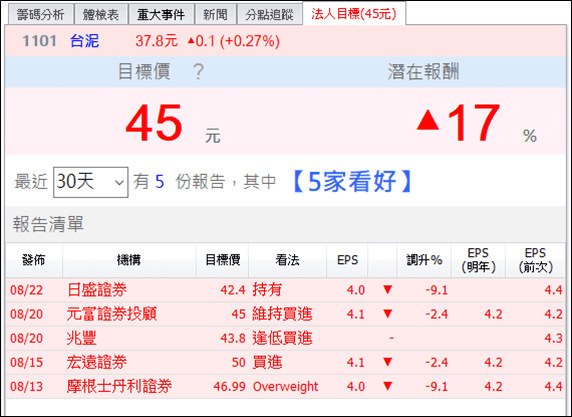Select the 摩根士丹利證券 report row
The width and height of the screenshot is (572, 417).
coord(286,386)
